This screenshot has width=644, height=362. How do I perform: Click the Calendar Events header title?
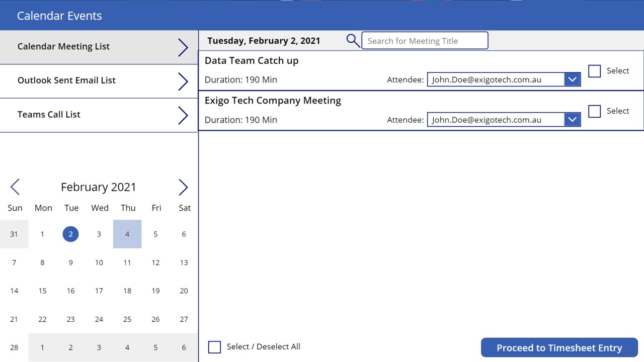[x=59, y=16]
